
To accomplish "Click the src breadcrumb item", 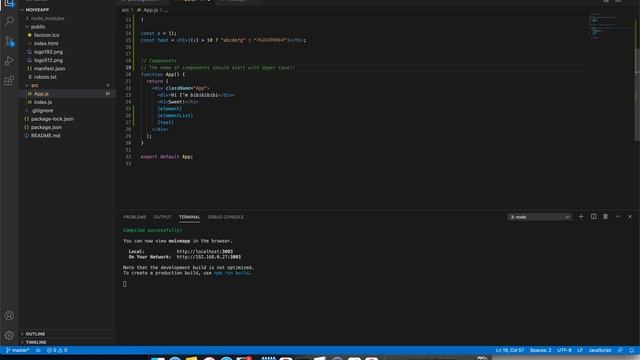I will [125, 10].
